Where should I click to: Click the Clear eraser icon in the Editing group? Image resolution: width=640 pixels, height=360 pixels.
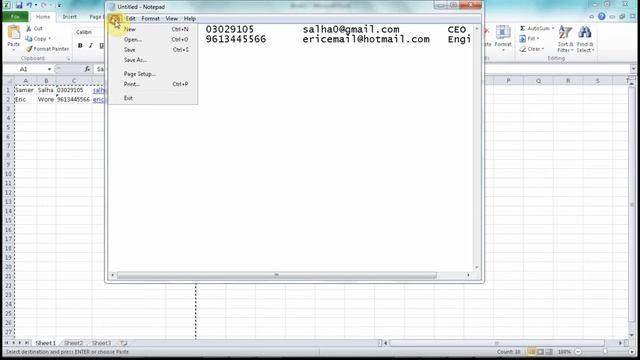click(x=522, y=49)
